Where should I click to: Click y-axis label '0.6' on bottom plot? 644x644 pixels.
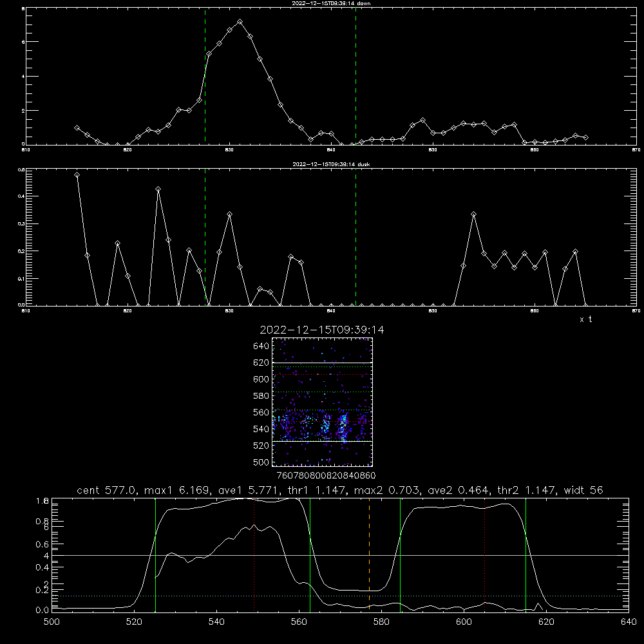[x=43, y=544]
